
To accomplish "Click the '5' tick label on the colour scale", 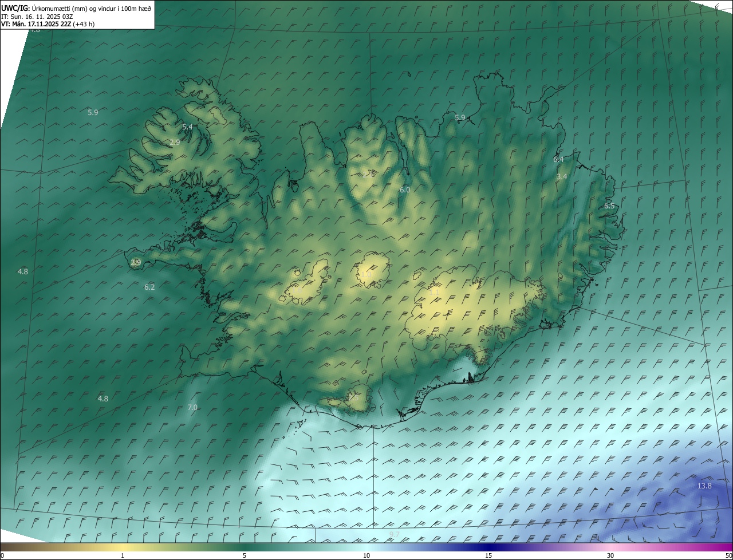I will coord(245,555).
